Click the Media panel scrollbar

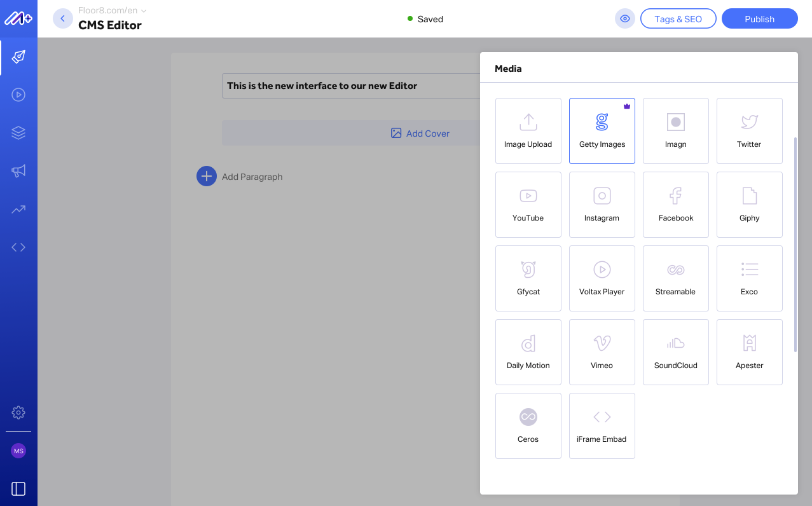tap(795, 245)
